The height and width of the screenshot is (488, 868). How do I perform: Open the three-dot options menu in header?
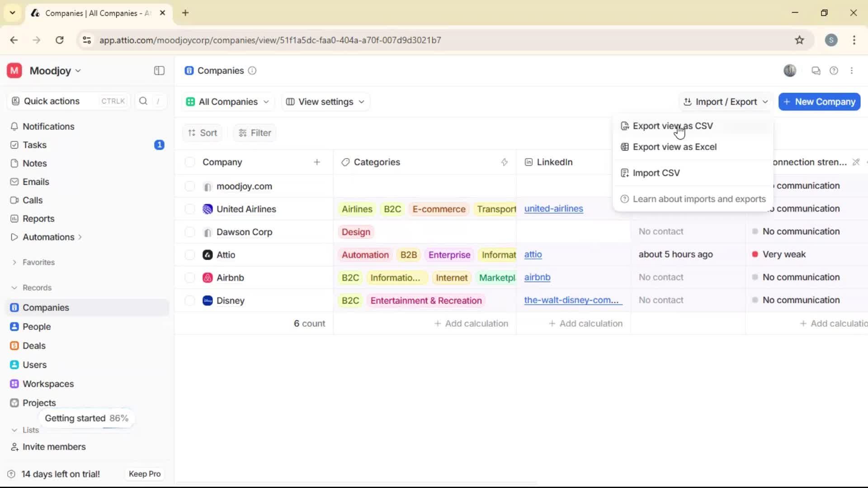(852, 70)
